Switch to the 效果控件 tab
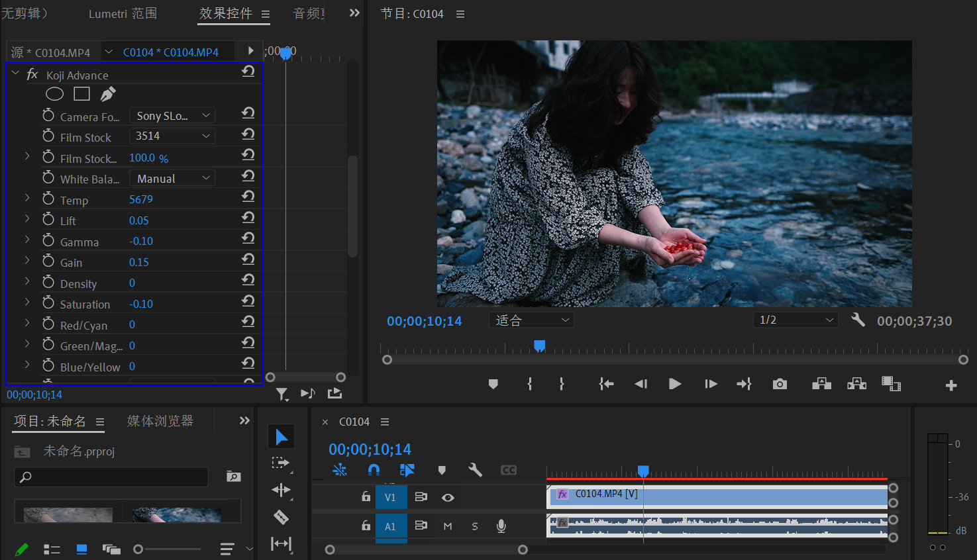 (226, 13)
